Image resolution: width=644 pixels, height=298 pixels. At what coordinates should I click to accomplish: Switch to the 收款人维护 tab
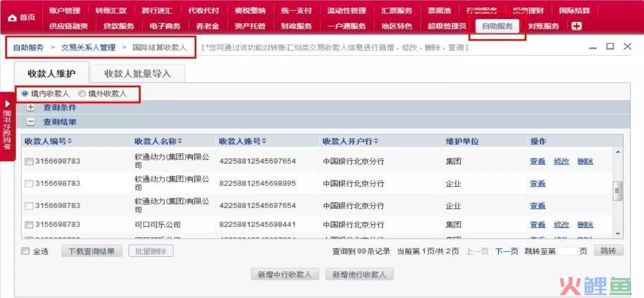(x=51, y=73)
